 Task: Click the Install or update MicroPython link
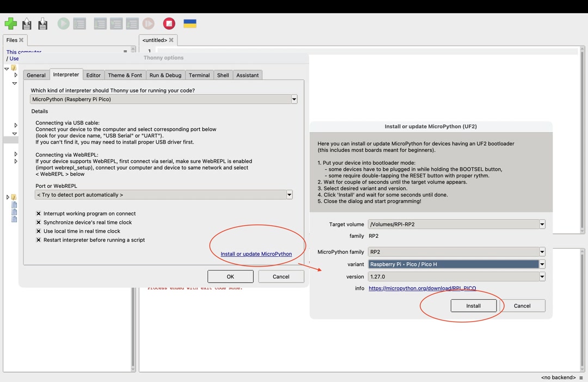(x=256, y=254)
